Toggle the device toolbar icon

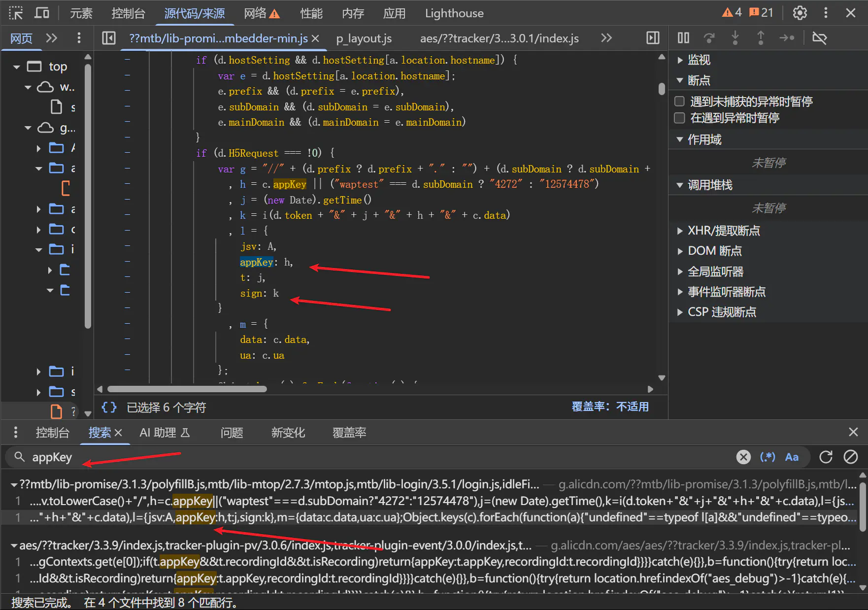(42, 13)
